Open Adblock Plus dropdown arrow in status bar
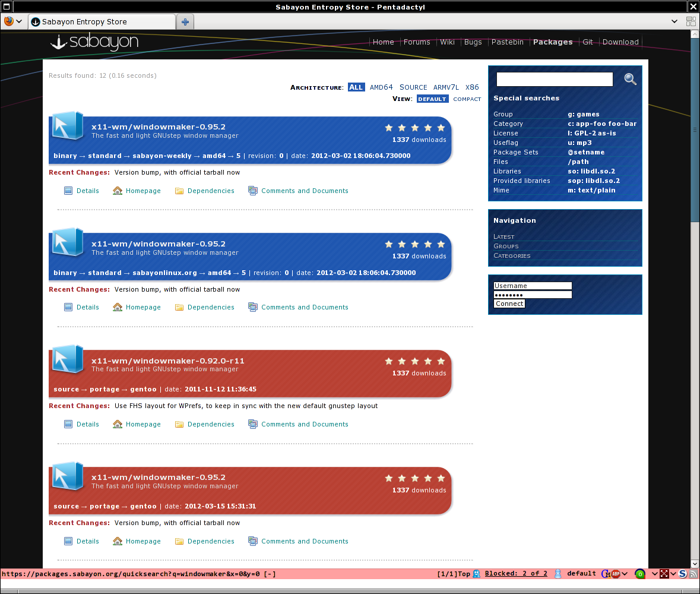 tap(625, 574)
